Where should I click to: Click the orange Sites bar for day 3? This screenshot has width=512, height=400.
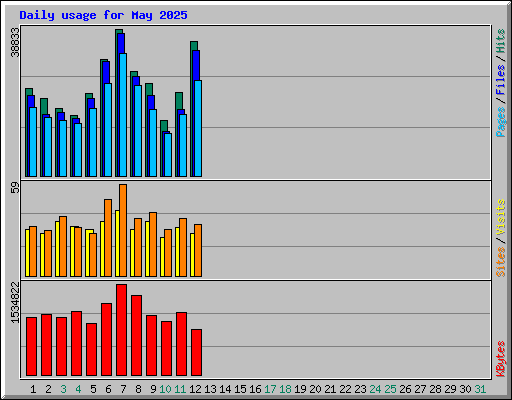pos(63,246)
